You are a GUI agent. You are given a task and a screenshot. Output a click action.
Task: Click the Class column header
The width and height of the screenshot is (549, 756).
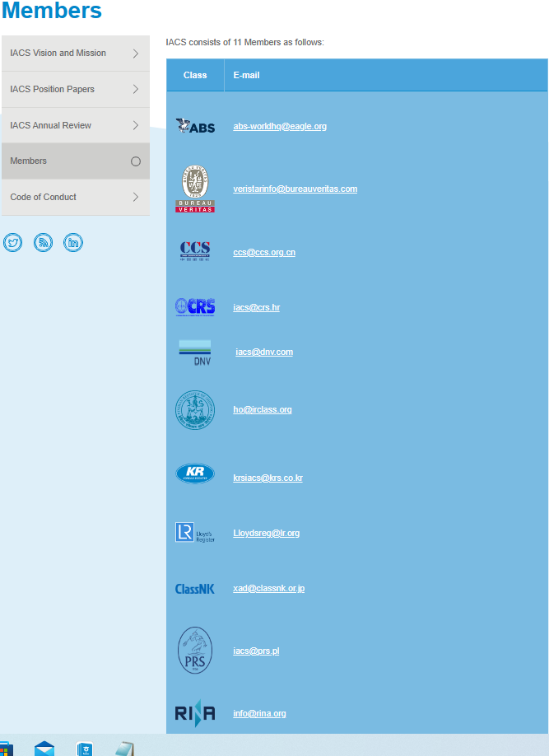pyautogui.click(x=195, y=75)
